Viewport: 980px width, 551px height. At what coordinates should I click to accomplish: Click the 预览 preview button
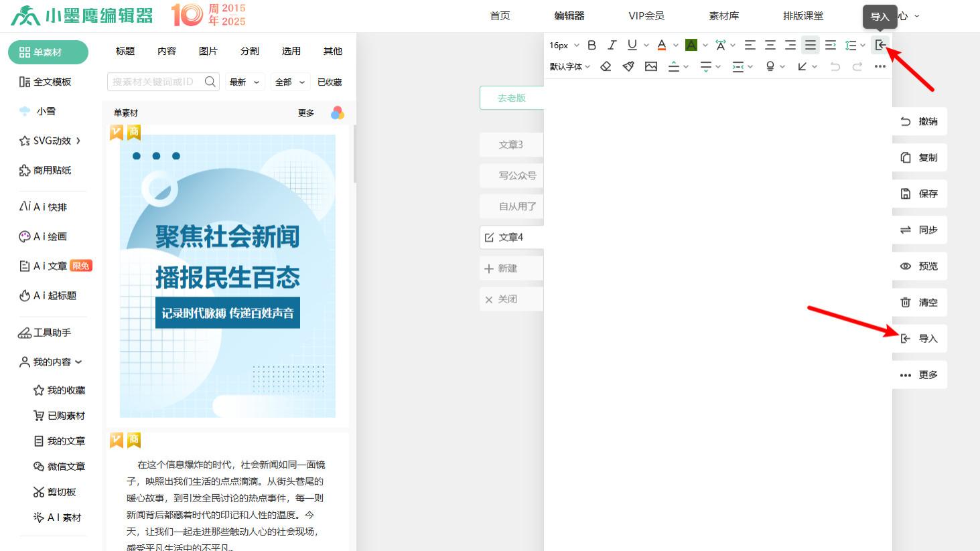coord(920,266)
